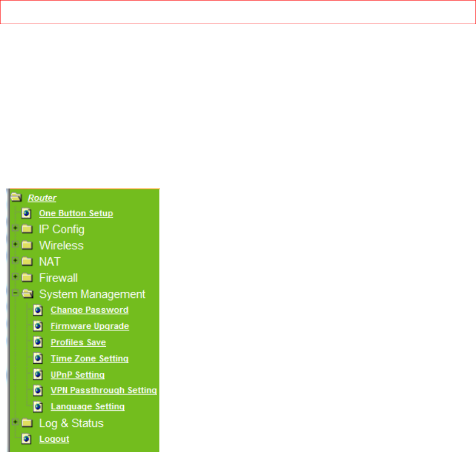Click the Time Zone Setting page icon

click(x=38, y=359)
